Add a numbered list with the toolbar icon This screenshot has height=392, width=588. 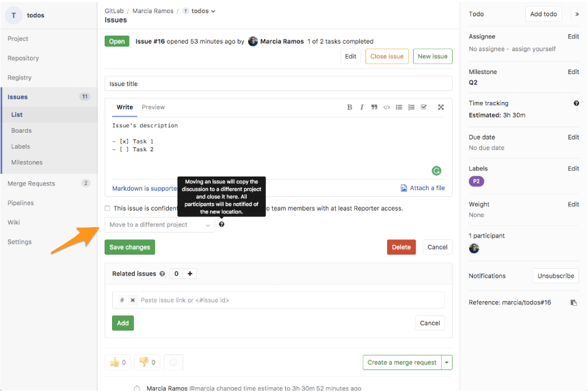pyautogui.click(x=412, y=107)
